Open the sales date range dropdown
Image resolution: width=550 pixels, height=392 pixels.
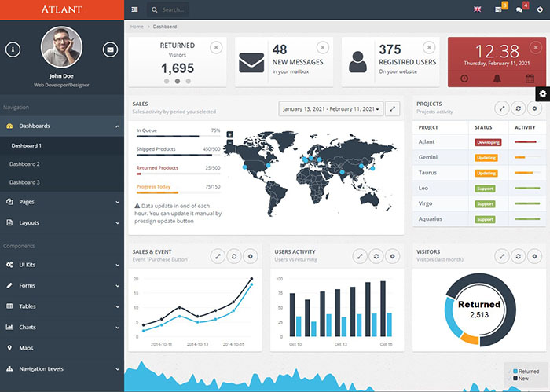[330, 108]
